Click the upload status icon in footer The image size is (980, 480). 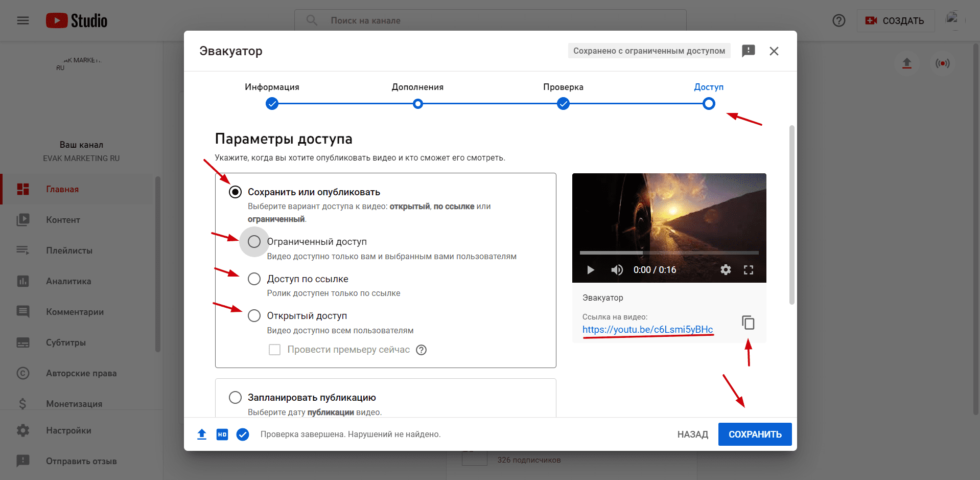tap(202, 435)
